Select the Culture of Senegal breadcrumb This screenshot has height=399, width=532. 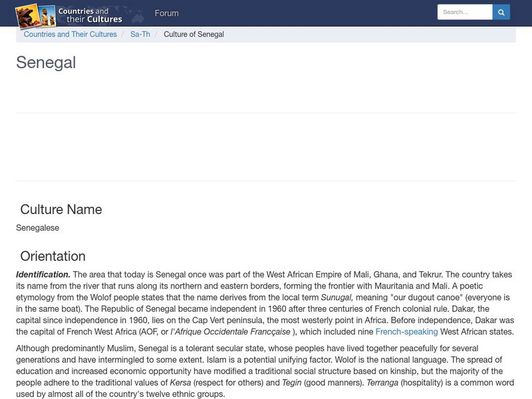point(194,35)
